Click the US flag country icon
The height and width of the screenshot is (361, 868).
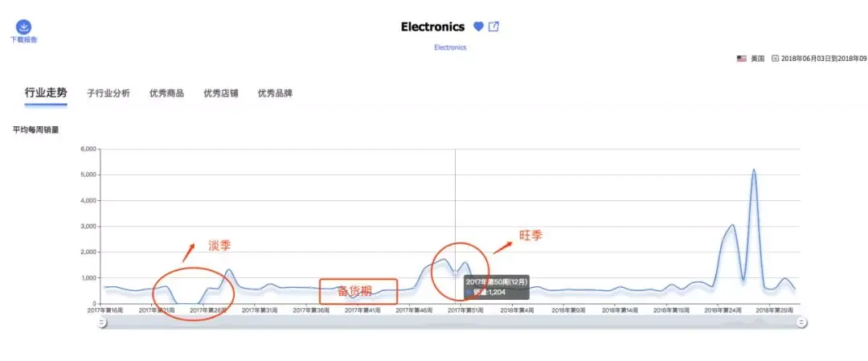[x=741, y=59]
